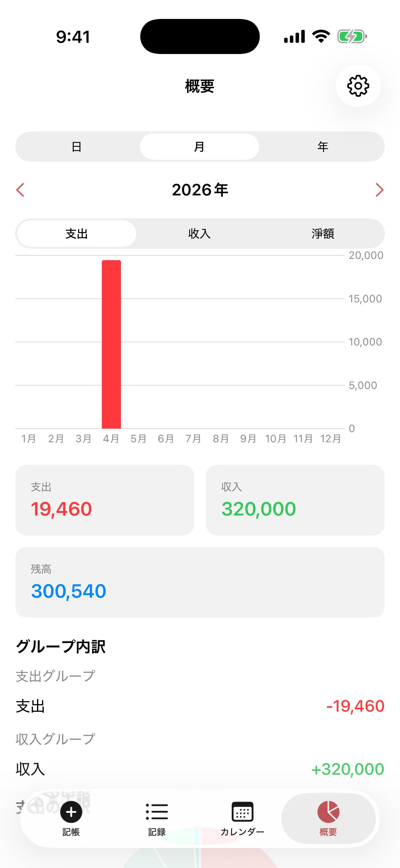Image resolution: width=400 pixels, height=868 pixels.
Task: Go to previous year with left chevron
Action: (21, 190)
